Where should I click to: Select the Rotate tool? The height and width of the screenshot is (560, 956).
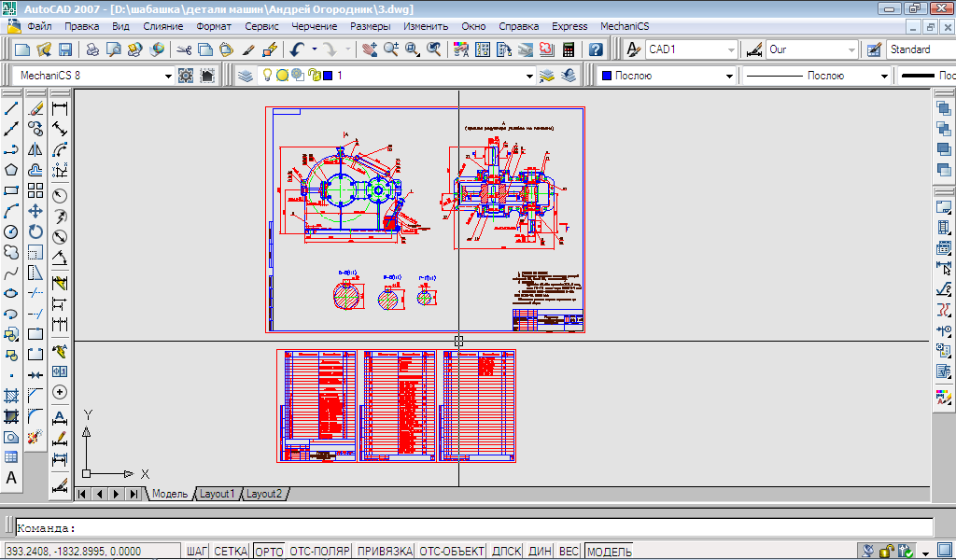pos(35,231)
